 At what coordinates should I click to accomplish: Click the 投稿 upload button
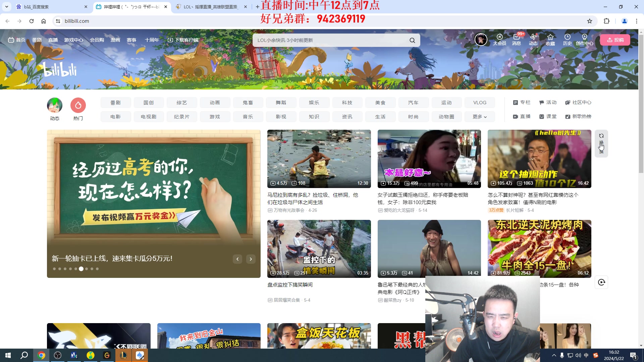click(x=615, y=40)
